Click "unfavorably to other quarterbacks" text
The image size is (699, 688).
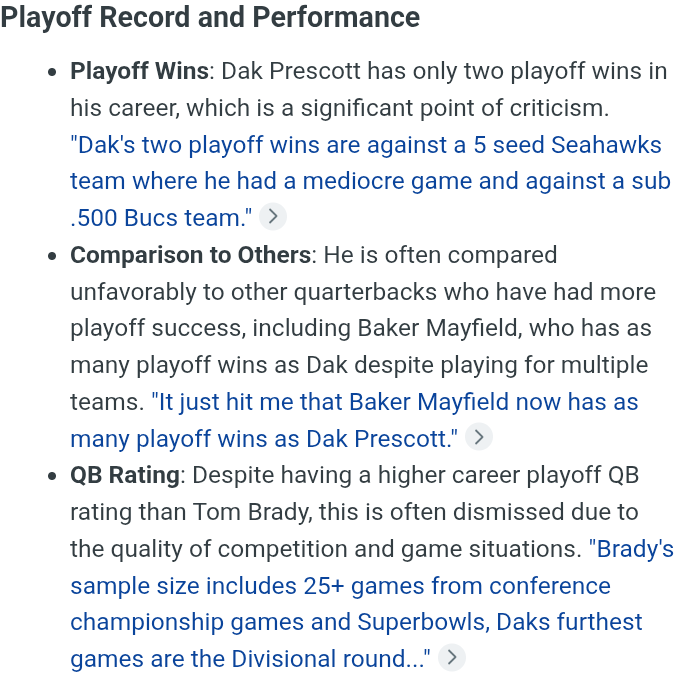pyautogui.click(x=253, y=292)
